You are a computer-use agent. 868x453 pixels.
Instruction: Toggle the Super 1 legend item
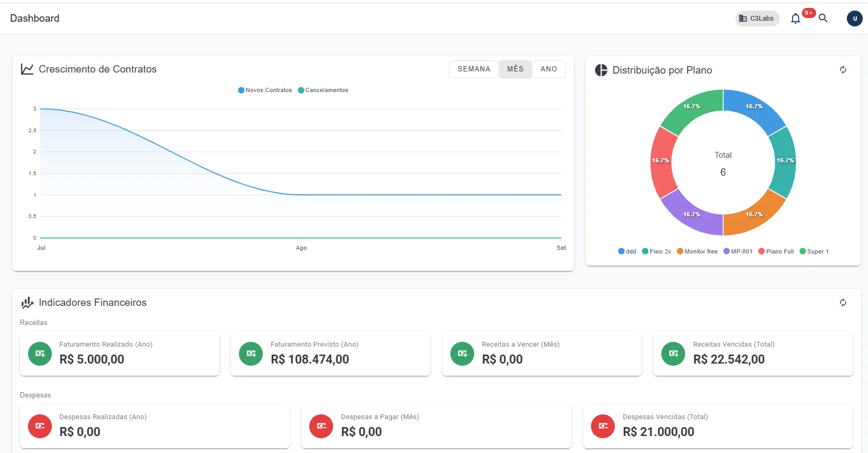pyautogui.click(x=814, y=251)
